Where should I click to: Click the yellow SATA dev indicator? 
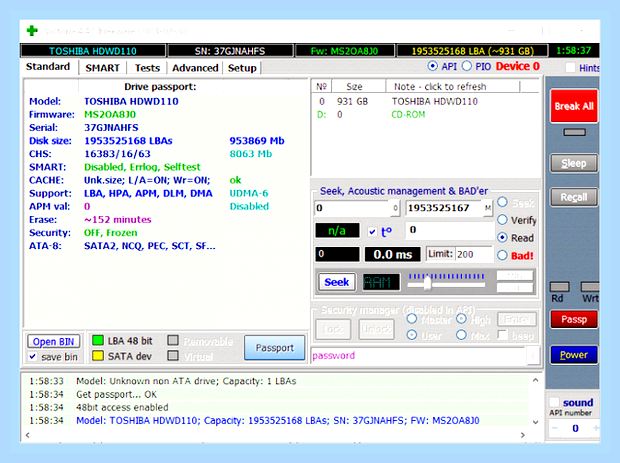click(x=98, y=356)
